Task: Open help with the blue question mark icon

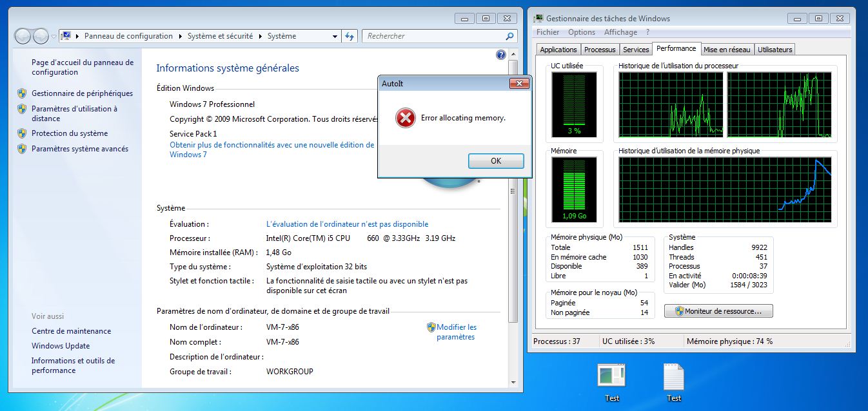Action: [x=501, y=55]
